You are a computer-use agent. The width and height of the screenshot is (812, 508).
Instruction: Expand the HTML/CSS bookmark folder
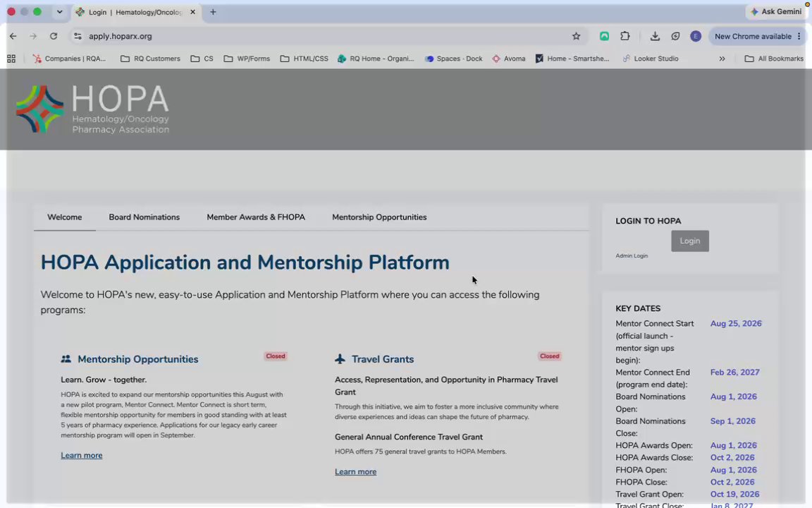[x=304, y=59]
